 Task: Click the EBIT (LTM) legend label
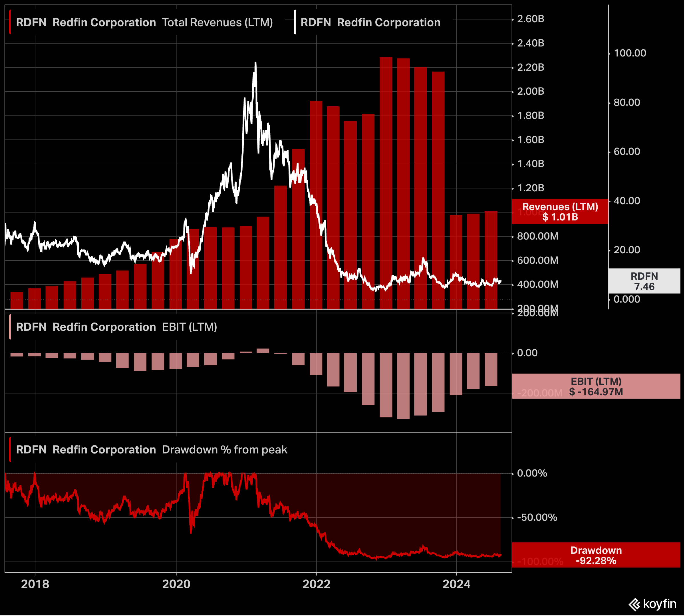point(190,327)
